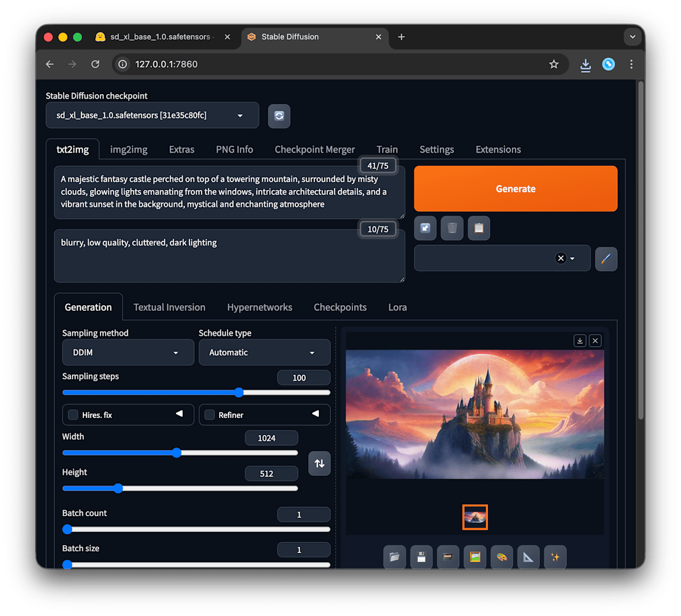Viewport: 681px width, 616px height.
Task: Open Stable Diffusion checkpoint dropdown
Action: pyautogui.click(x=152, y=115)
